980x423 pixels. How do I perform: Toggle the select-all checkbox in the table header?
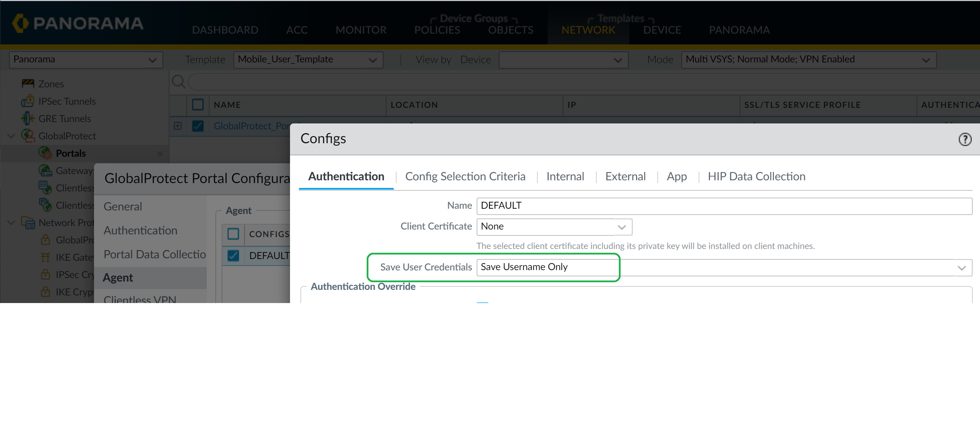[x=198, y=105]
